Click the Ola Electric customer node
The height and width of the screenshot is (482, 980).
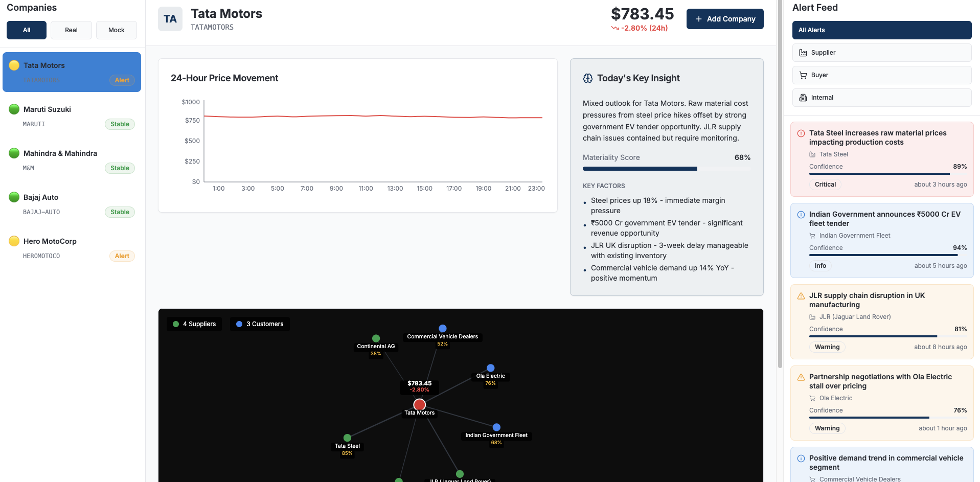click(491, 368)
